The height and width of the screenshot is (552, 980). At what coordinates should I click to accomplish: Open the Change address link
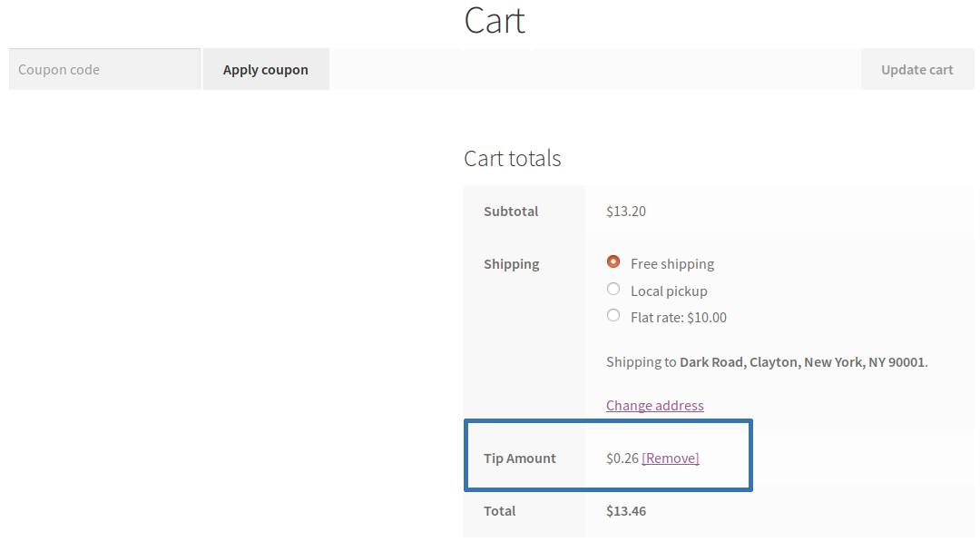654,405
